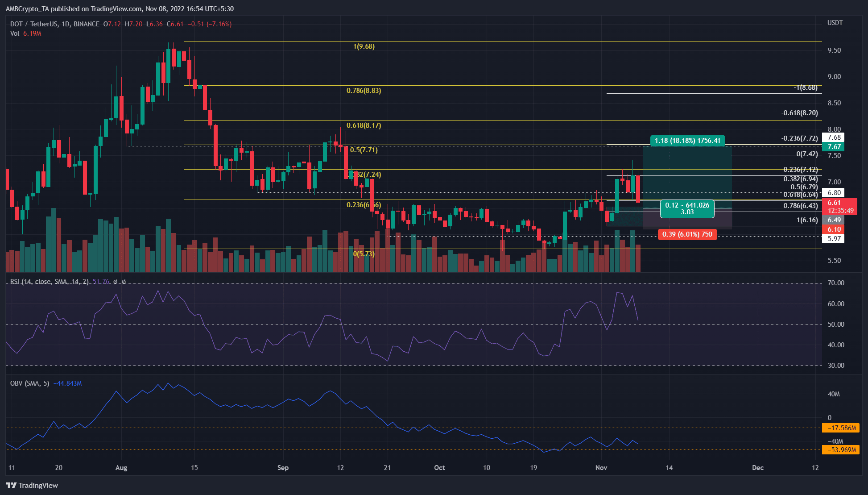The width and height of the screenshot is (868, 495).
Task: Click the 0.786(6.43) retracement label
Action: 801,206
